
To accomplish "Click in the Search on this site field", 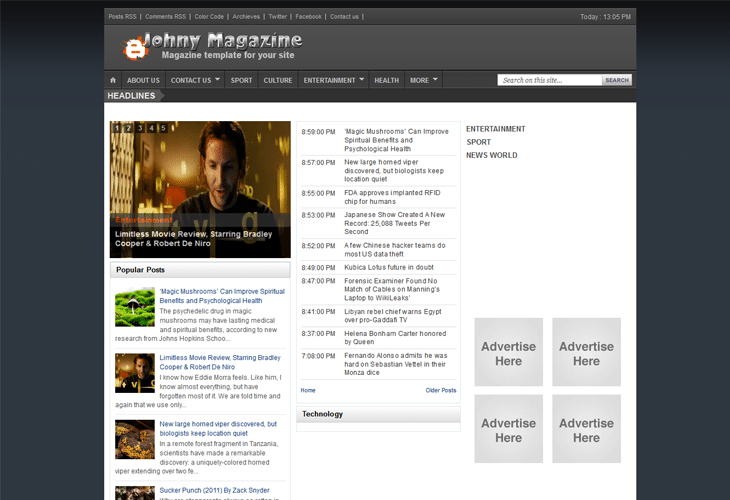I will click(x=550, y=80).
